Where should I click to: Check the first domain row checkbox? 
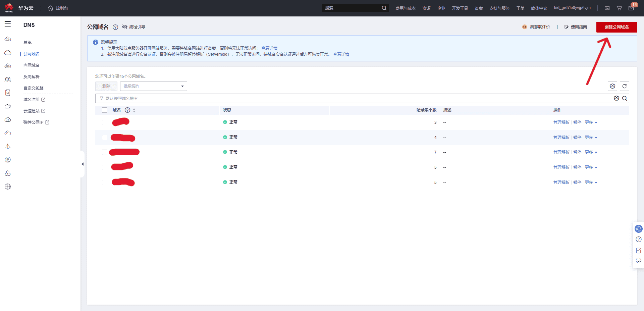click(x=105, y=122)
